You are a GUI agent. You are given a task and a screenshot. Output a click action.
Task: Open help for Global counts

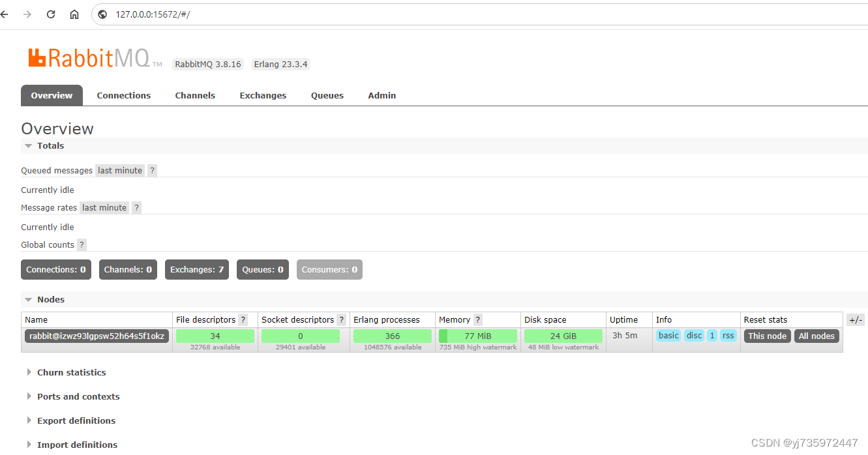pyautogui.click(x=82, y=245)
